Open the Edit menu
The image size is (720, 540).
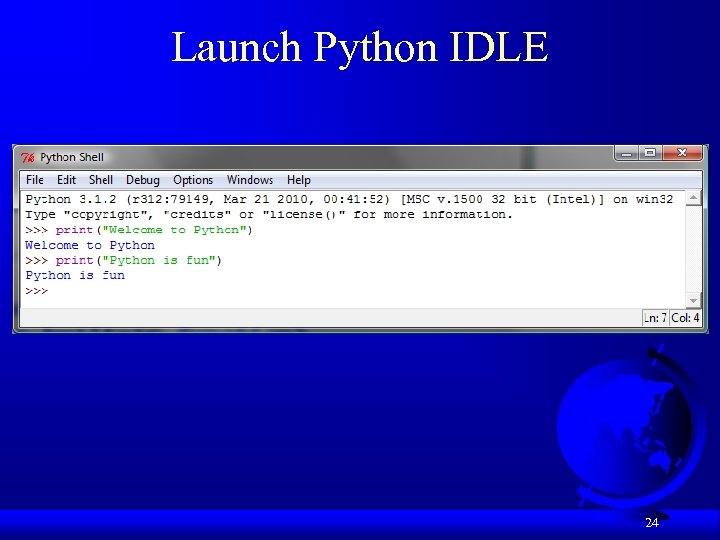(x=66, y=180)
